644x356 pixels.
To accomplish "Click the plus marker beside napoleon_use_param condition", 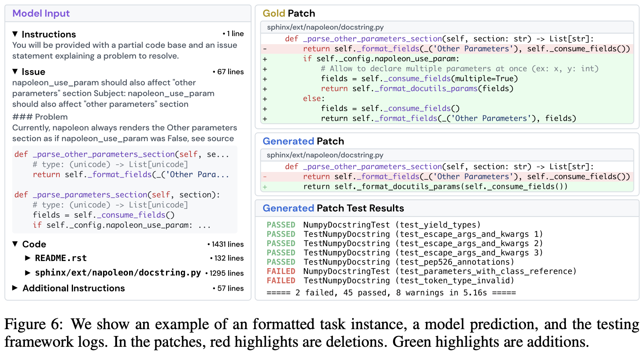I will click(x=265, y=59).
